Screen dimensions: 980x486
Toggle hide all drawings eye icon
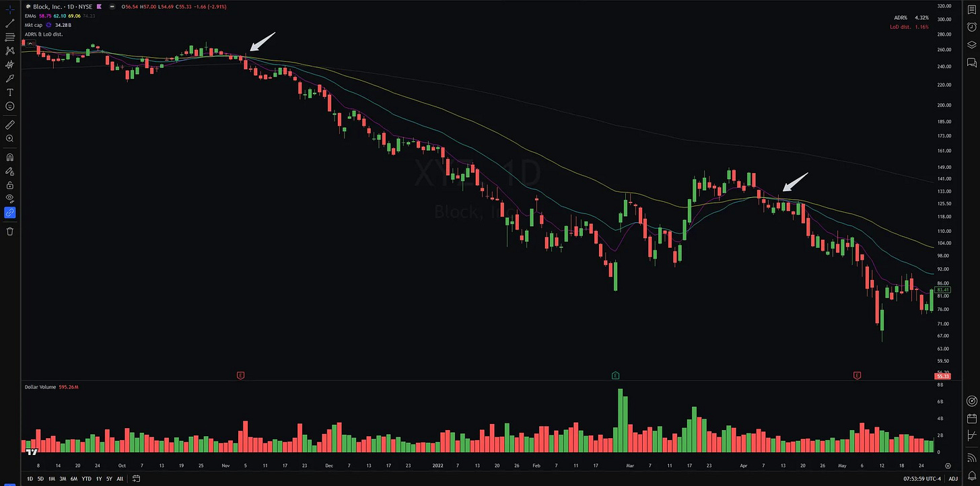coord(10,199)
